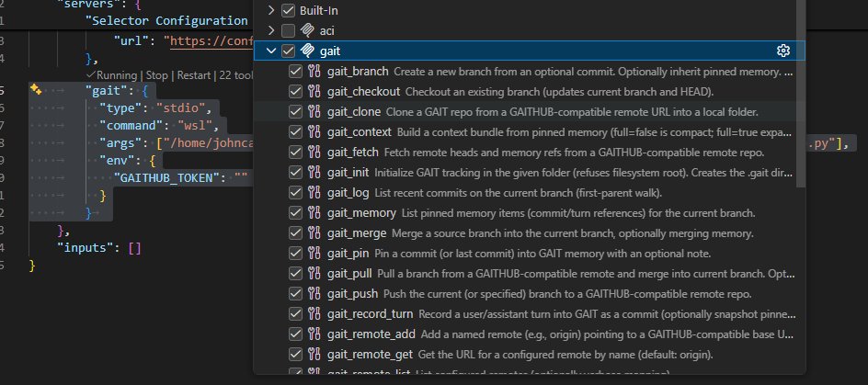Click Restart above the gait server

(193, 75)
